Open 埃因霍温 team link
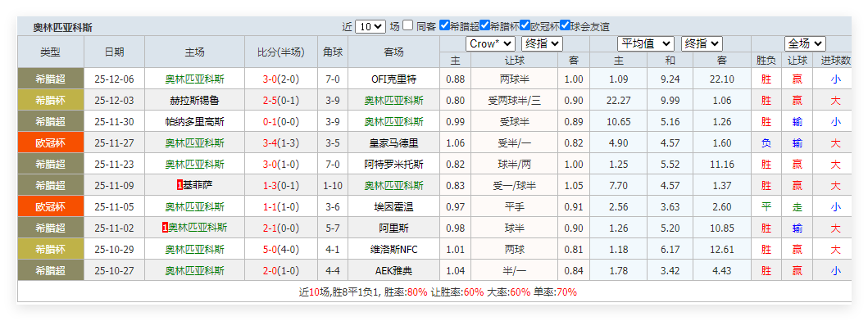868x321 pixels. click(393, 207)
